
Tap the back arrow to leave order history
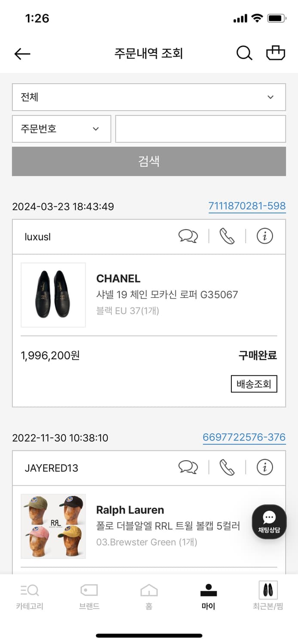(22, 53)
